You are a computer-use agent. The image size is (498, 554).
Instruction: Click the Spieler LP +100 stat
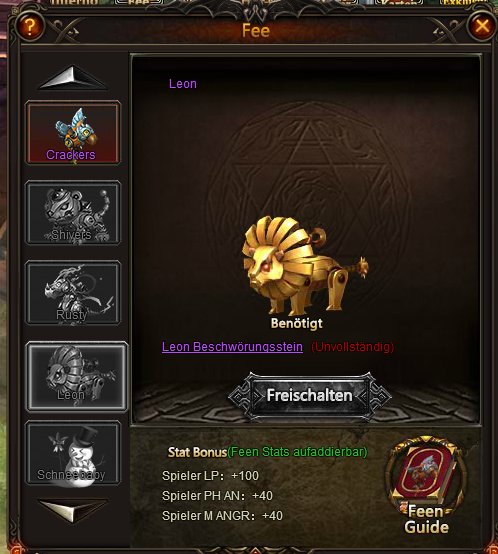pyautogui.click(x=211, y=476)
